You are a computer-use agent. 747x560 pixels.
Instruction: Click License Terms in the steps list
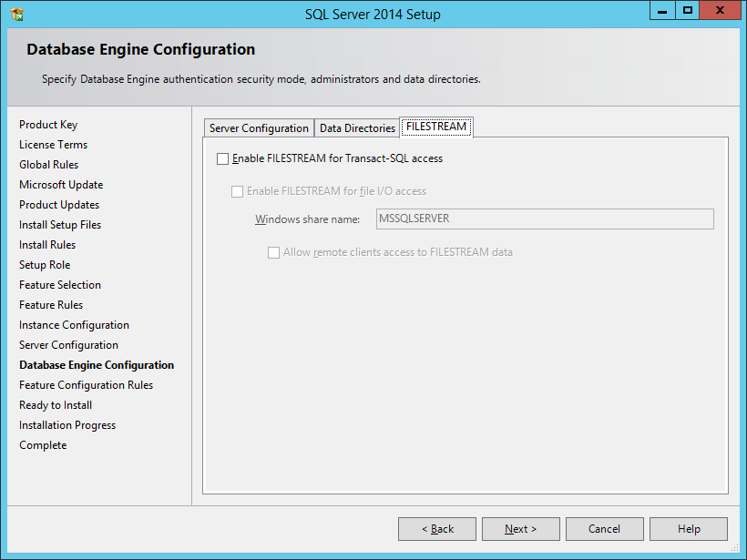click(x=53, y=145)
